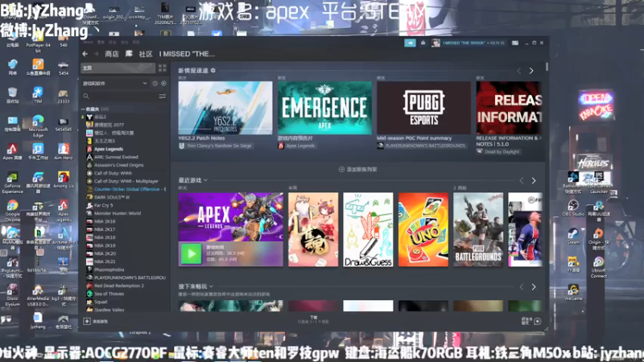Click 添加新游戏架 add shelf button
The width and height of the screenshot is (644, 362).
tap(357, 169)
